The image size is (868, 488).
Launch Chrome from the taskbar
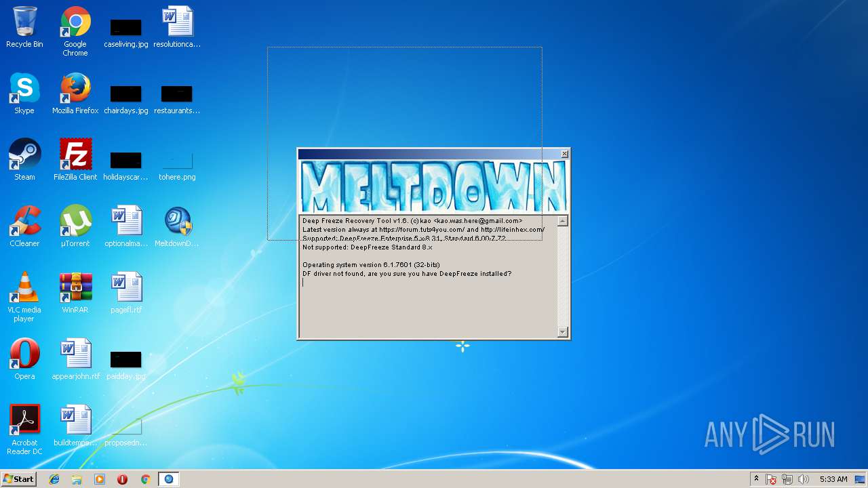click(x=145, y=479)
